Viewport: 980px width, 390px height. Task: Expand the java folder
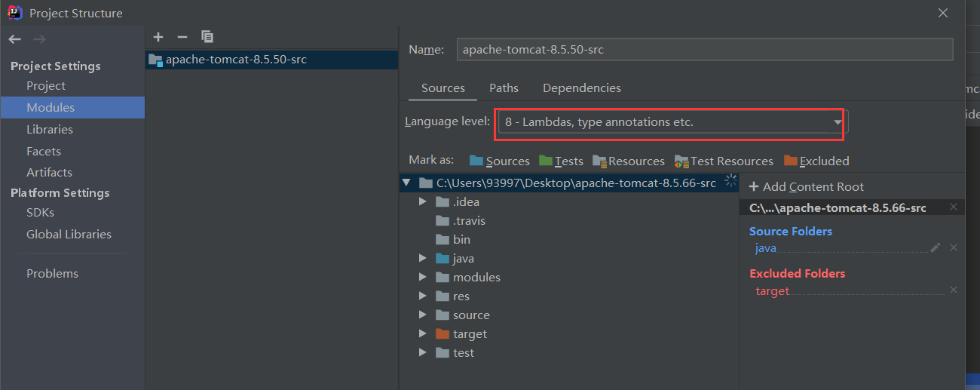pyautogui.click(x=423, y=258)
